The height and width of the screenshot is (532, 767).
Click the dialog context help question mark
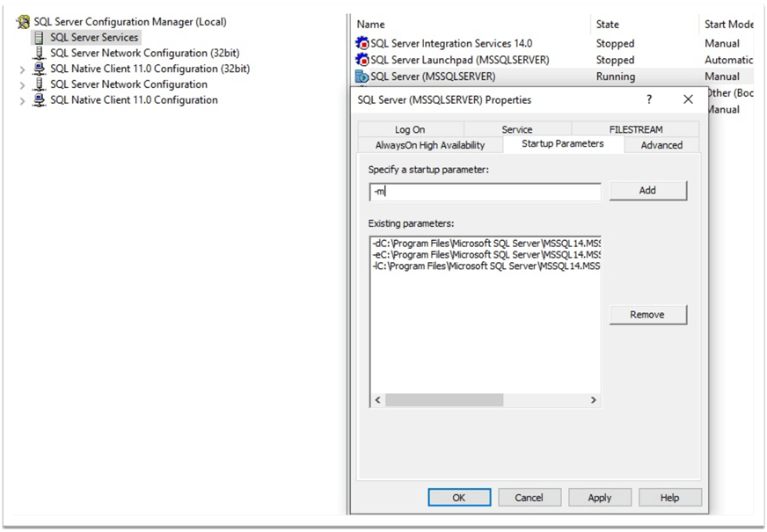pyautogui.click(x=648, y=99)
